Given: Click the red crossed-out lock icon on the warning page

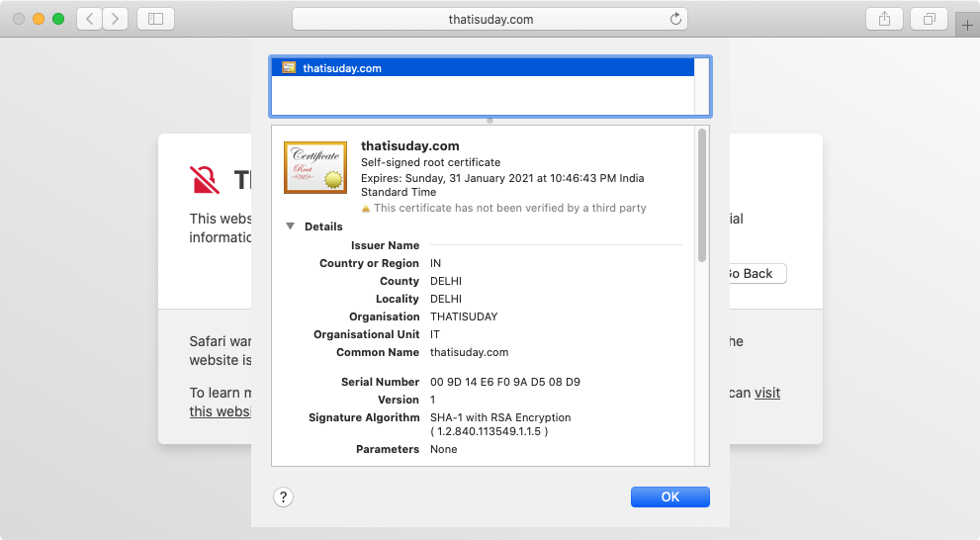Looking at the screenshot, I should coord(205,180).
